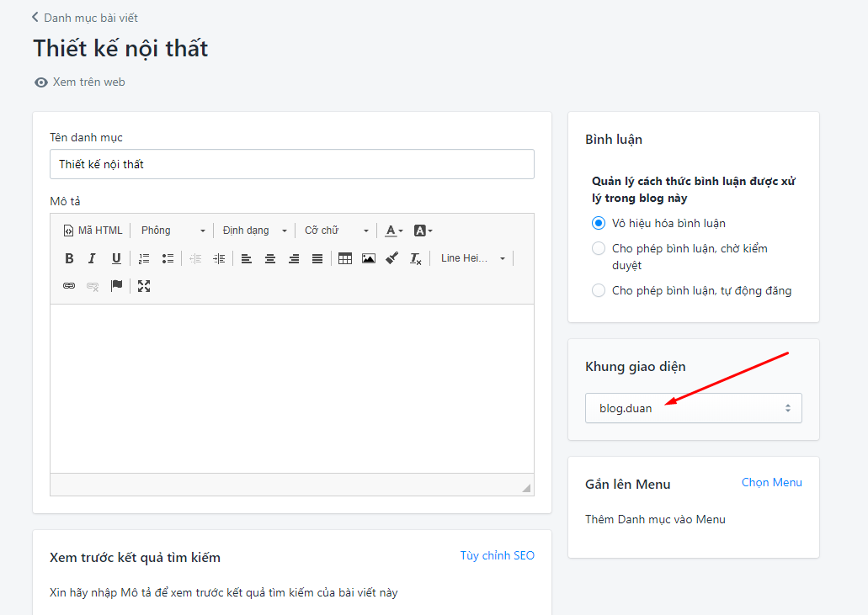Click the Tên danh mục input field
This screenshot has height=615, width=868.
point(292,164)
